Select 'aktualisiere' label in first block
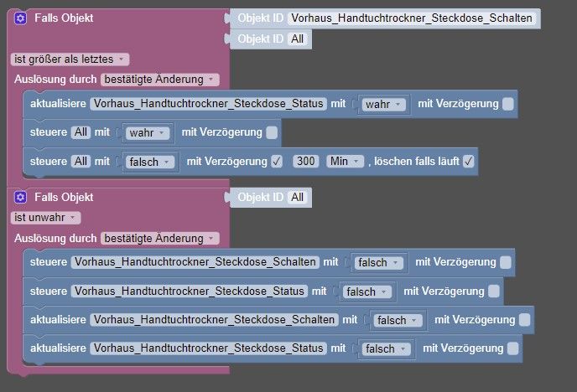Viewport: 577px width, 392px height. coord(58,104)
